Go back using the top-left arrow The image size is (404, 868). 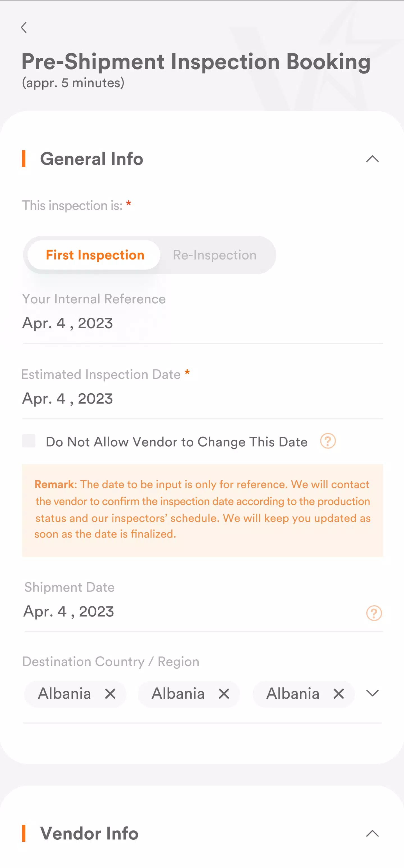pyautogui.click(x=24, y=27)
